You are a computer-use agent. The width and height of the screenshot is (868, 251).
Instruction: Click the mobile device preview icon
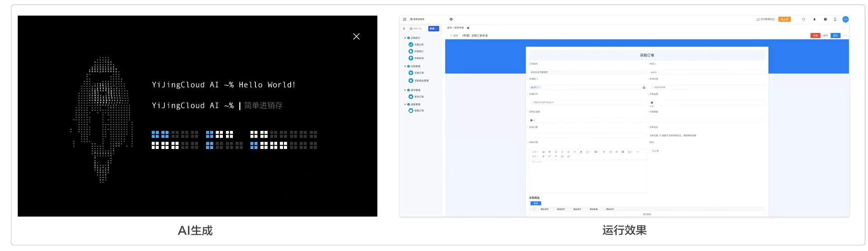pyautogui.click(x=835, y=19)
